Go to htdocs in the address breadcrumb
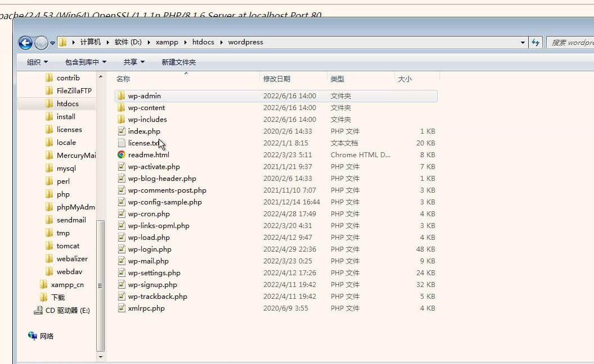The height and width of the screenshot is (364, 594). tap(203, 42)
